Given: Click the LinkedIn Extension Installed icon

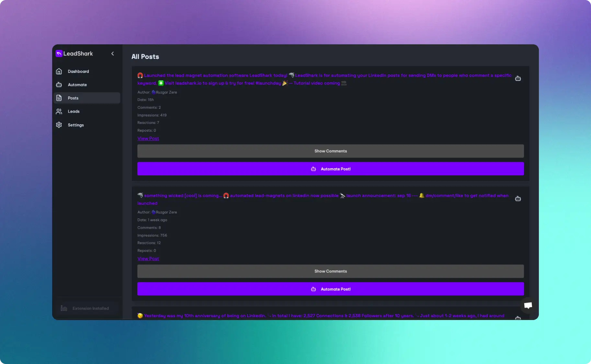Looking at the screenshot, I should [x=63, y=308].
